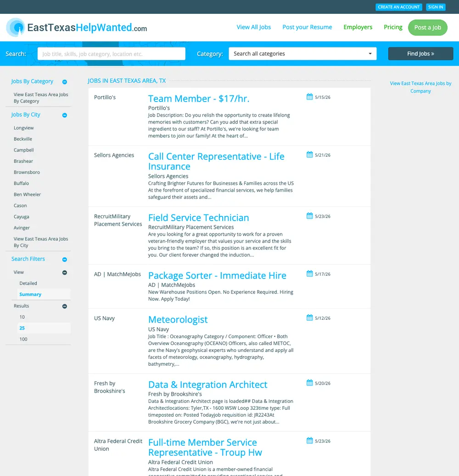Show 25 results per page

click(x=22, y=328)
